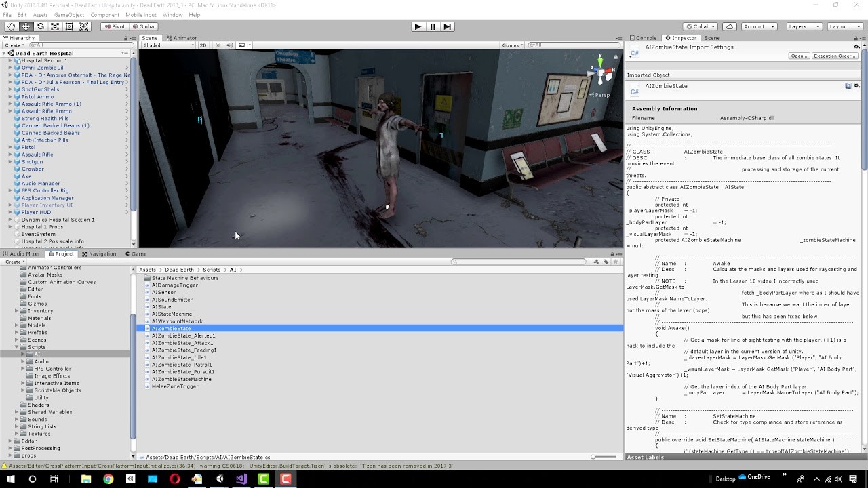
Task: Select the Hand tool in the toolbar
Action: [11, 26]
